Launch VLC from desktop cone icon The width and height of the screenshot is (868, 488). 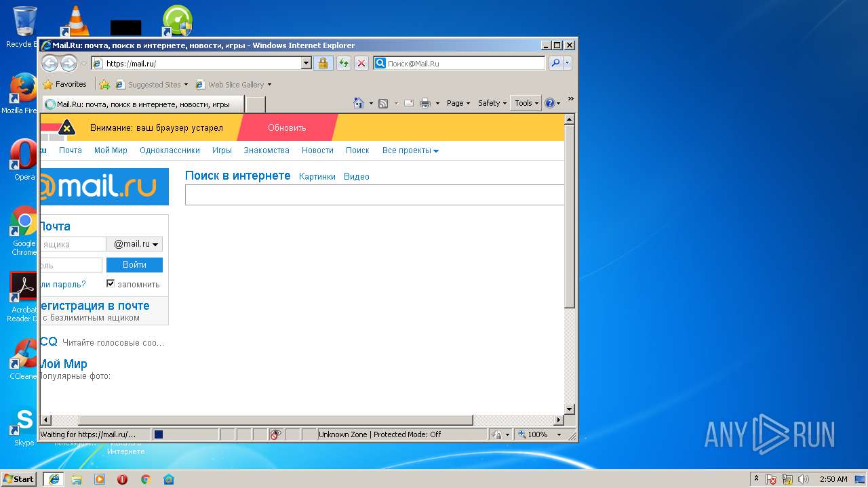[75, 20]
